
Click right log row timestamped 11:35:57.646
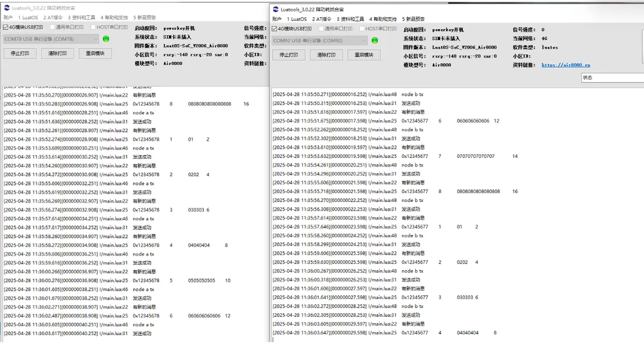pos(376,227)
